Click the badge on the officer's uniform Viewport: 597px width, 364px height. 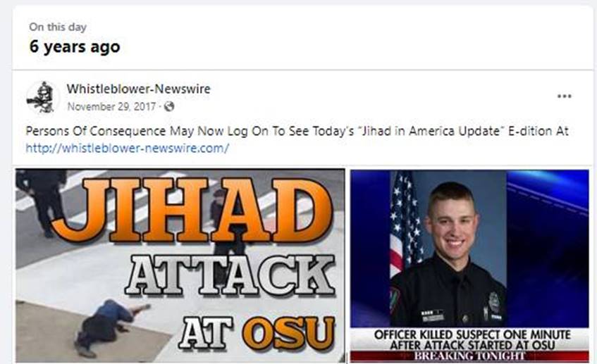494,300
